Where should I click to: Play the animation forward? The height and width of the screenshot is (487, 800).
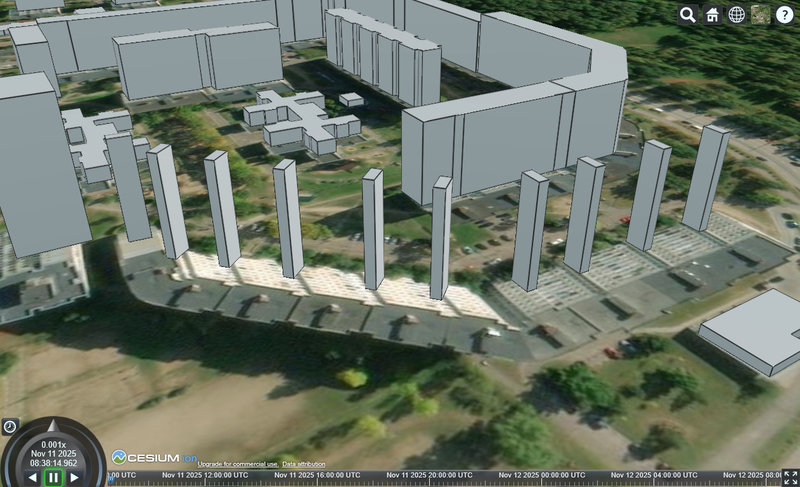pyautogui.click(x=74, y=478)
